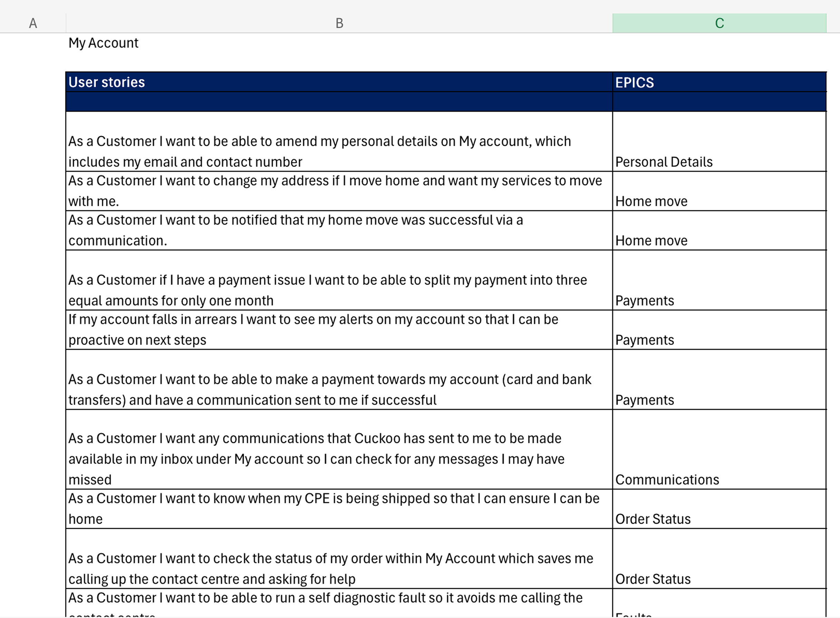Select the split my payment story cell
The height and width of the screenshot is (618, 840).
click(328, 290)
